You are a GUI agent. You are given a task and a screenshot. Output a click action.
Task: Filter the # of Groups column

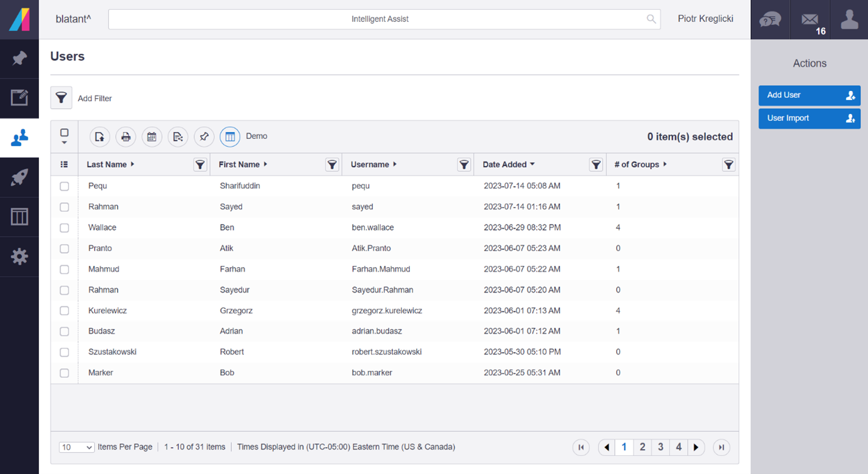point(728,164)
